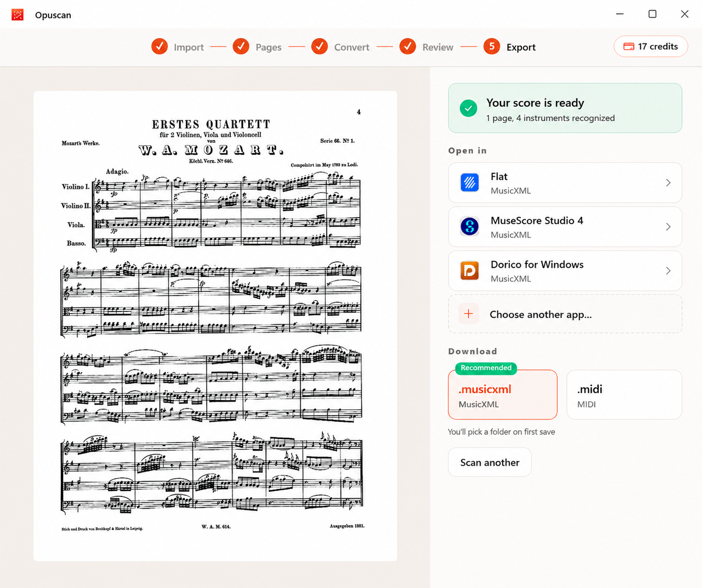Return to the Review step

[x=438, y=47]
